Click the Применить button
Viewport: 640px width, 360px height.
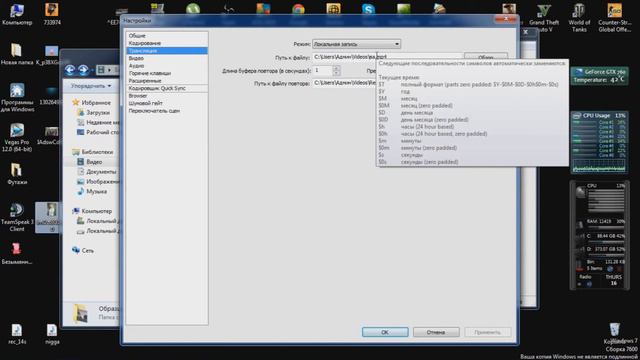(x=487, y=332)
